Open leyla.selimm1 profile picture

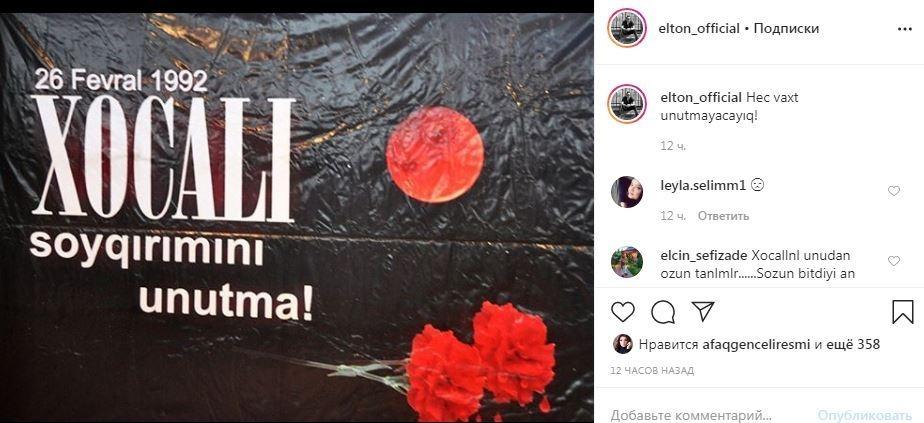coord(627,191)
